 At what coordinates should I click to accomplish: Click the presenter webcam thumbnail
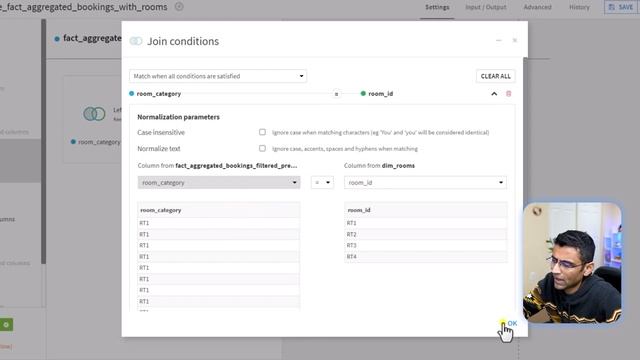coord(572,262)
